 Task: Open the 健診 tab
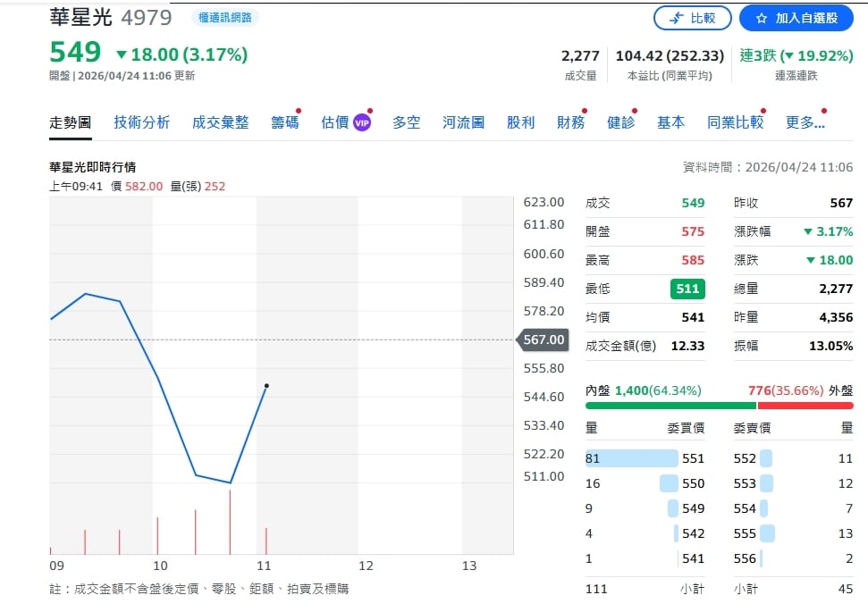(620, 122)
